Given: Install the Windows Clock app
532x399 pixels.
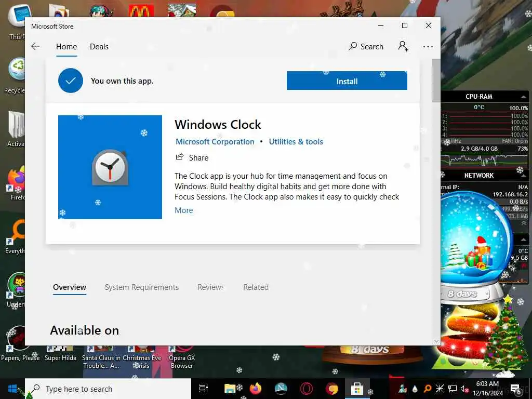Looking at the screenshot, I should 347,81.
